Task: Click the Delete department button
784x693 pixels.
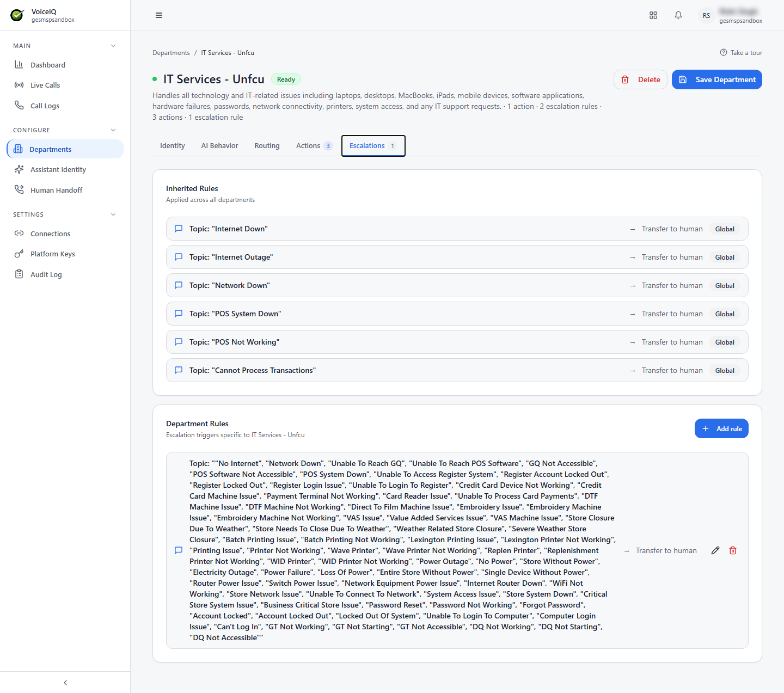Action: coord(640,79)
